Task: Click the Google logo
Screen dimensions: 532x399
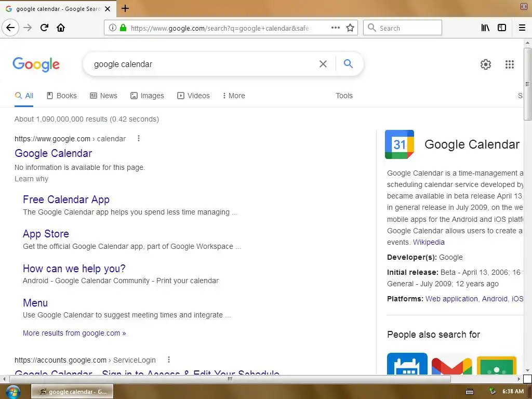Action: tap(36, 64)
